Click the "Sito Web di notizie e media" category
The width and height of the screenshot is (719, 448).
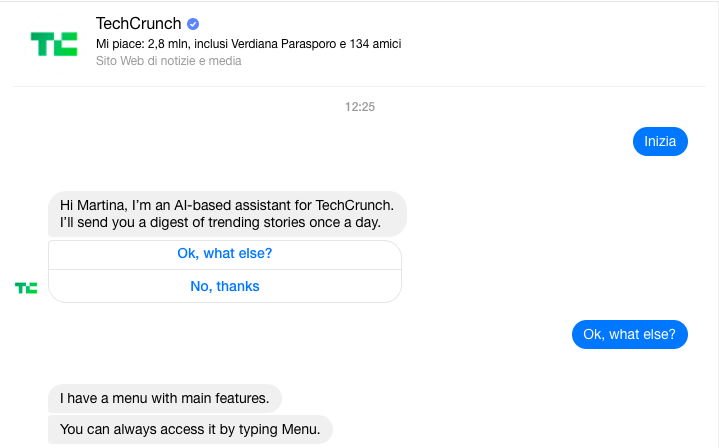coord(168,61)
